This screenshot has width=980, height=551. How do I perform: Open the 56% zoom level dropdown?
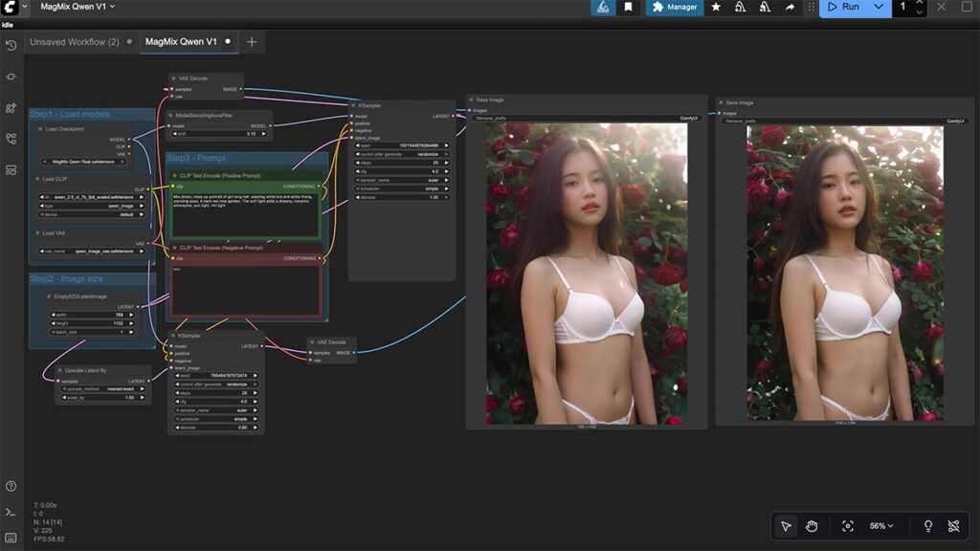[x=881, y=526]
